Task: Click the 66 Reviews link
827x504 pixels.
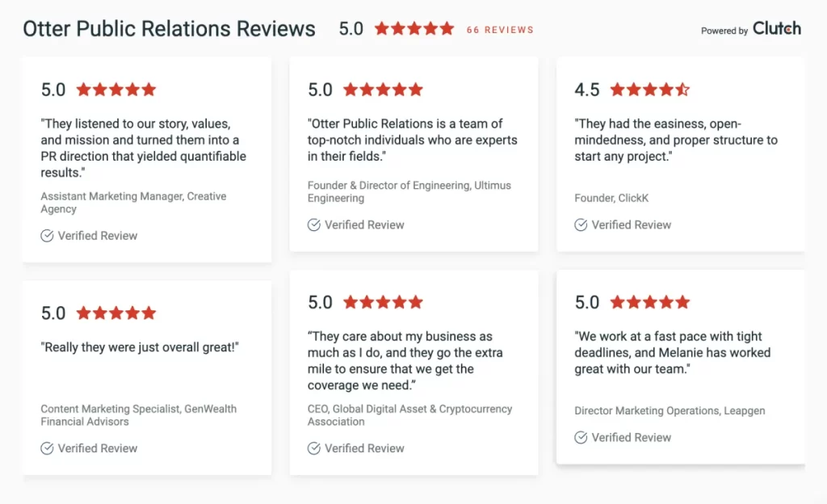Action: (x=500, y=30)
